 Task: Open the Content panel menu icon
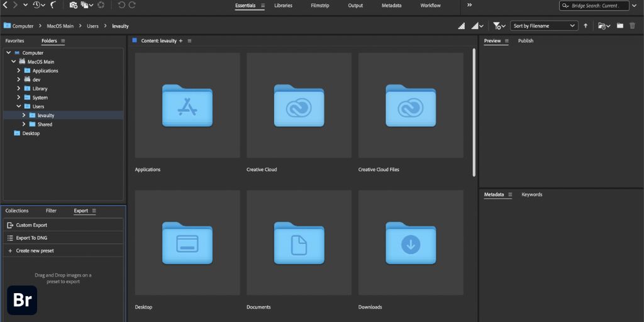[189, 41]
